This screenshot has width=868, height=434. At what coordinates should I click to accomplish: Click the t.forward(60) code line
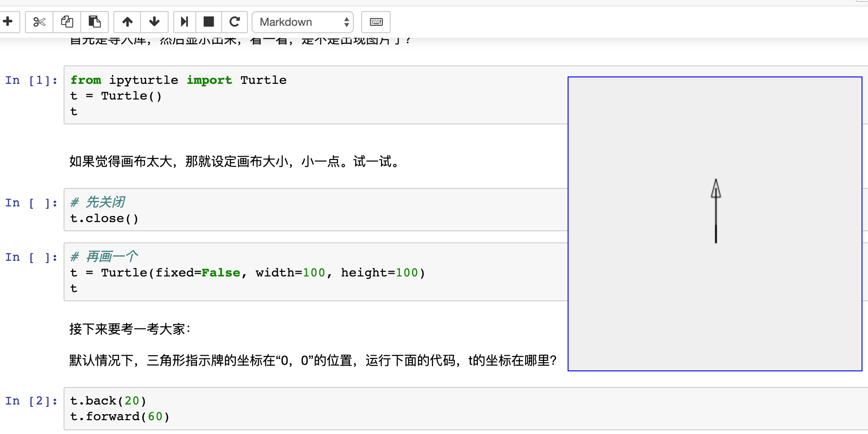click(120, 416)
